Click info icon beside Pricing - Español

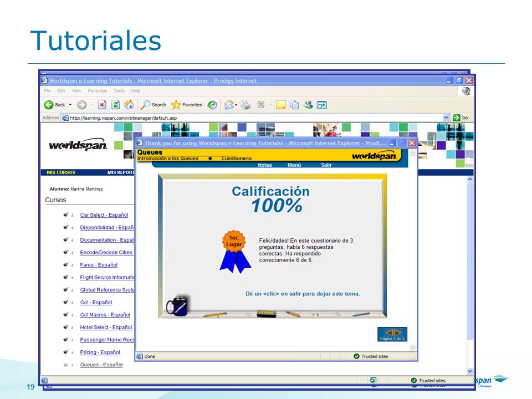(x=72, y=352)
